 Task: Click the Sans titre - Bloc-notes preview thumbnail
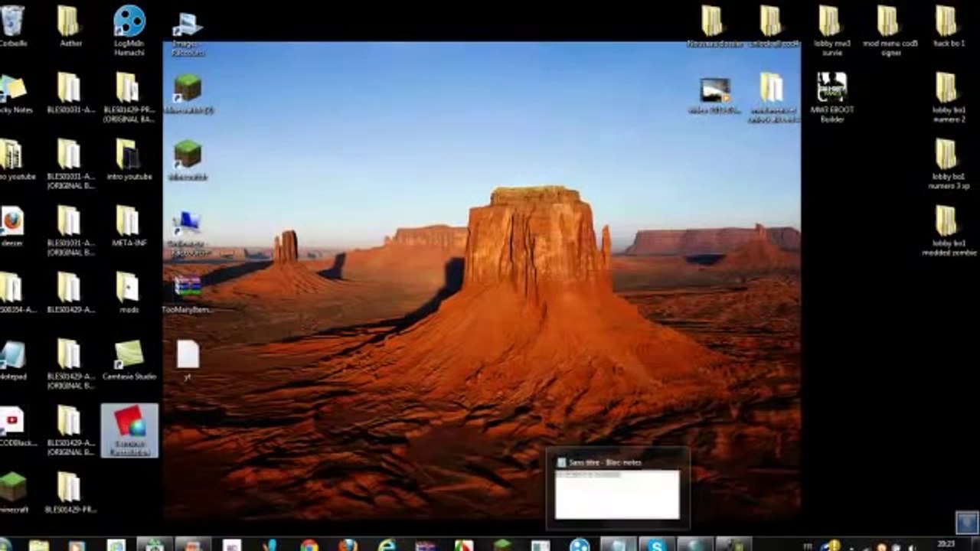click(x=617, y=494)
